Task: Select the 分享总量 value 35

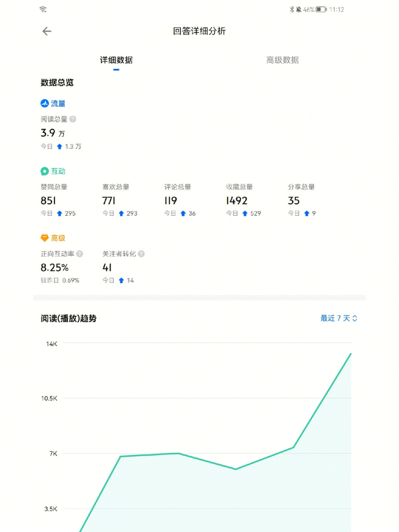Action: [294, 201]
